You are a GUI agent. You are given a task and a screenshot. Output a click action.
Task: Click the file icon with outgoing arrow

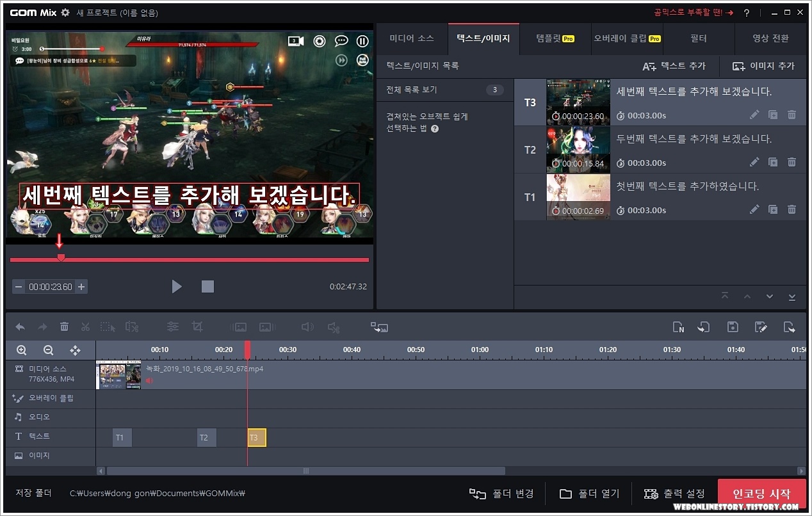click(x=790, y=327)
